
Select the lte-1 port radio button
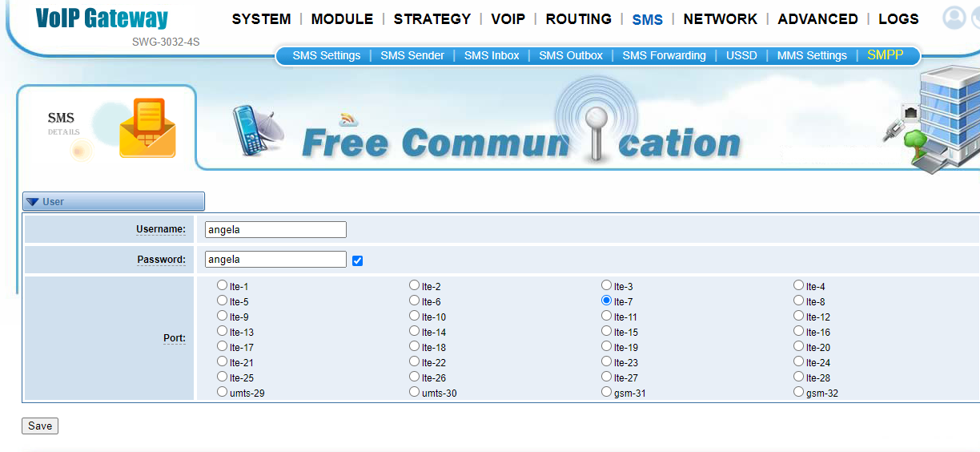click(x=222, y=285)
